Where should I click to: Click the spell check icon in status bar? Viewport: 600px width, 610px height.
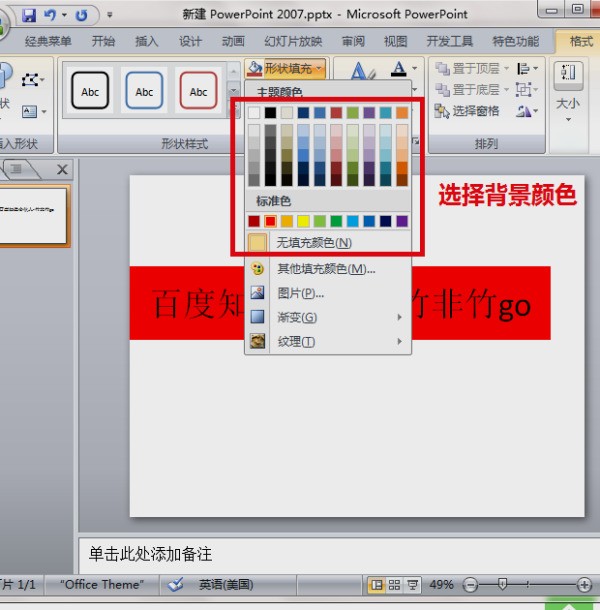click(x=175, y=584)
